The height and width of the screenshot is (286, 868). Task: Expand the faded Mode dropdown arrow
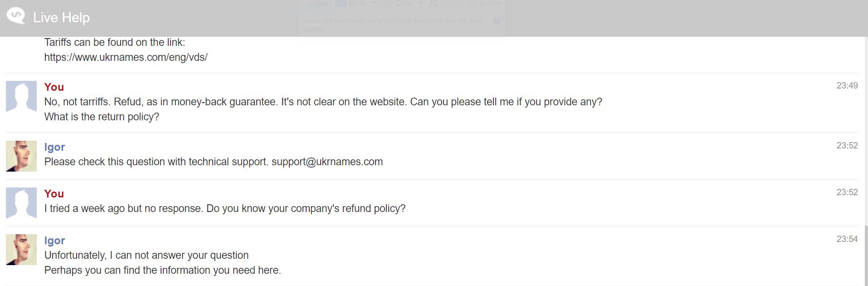tap(374, 3)
